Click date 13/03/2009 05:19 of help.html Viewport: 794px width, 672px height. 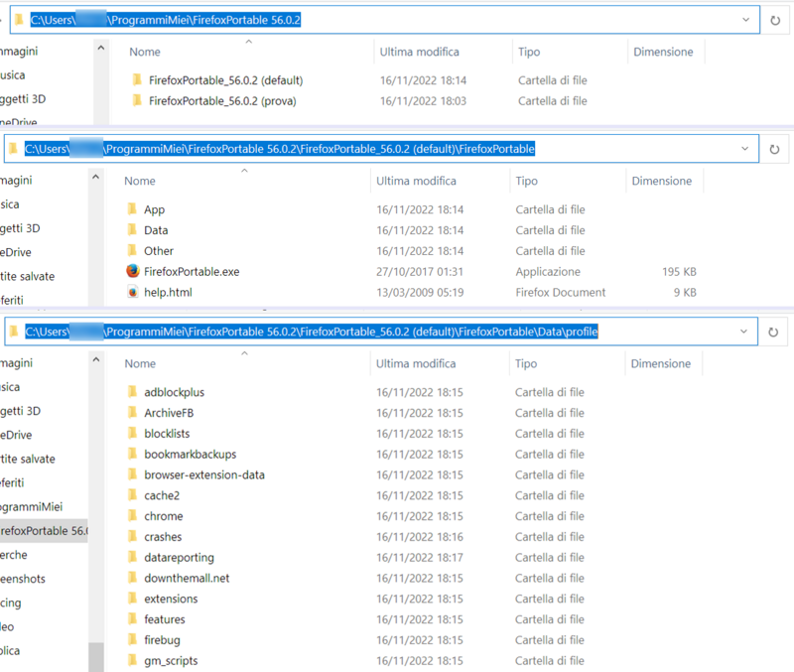coord(419,292)
